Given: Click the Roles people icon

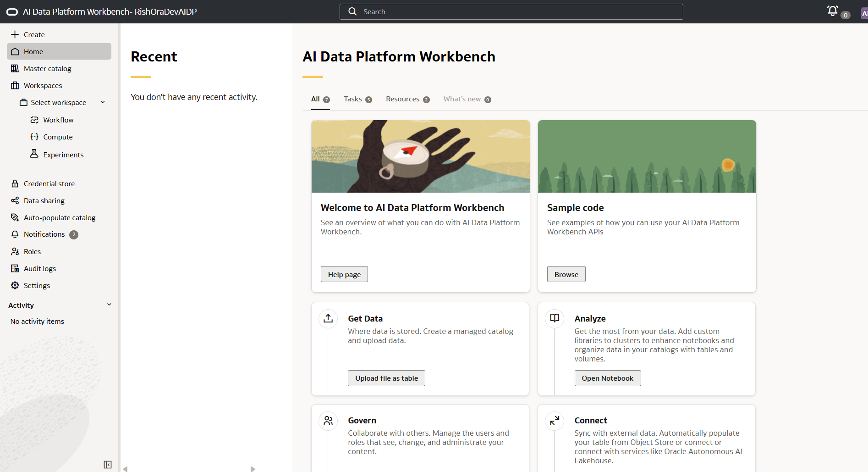Looking at the screenshot, I should [15, 251].
